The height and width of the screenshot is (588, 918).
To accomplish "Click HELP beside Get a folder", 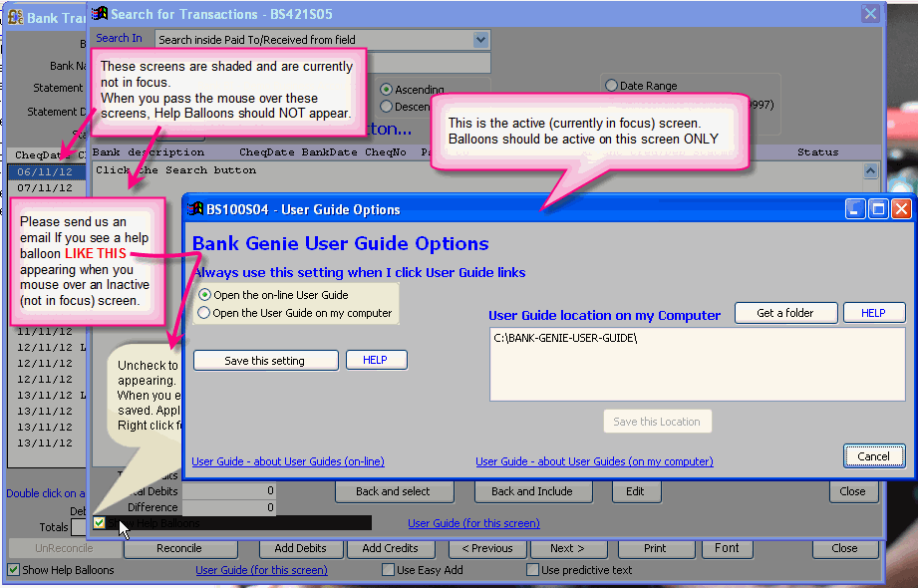I will [x=873, y=313].
